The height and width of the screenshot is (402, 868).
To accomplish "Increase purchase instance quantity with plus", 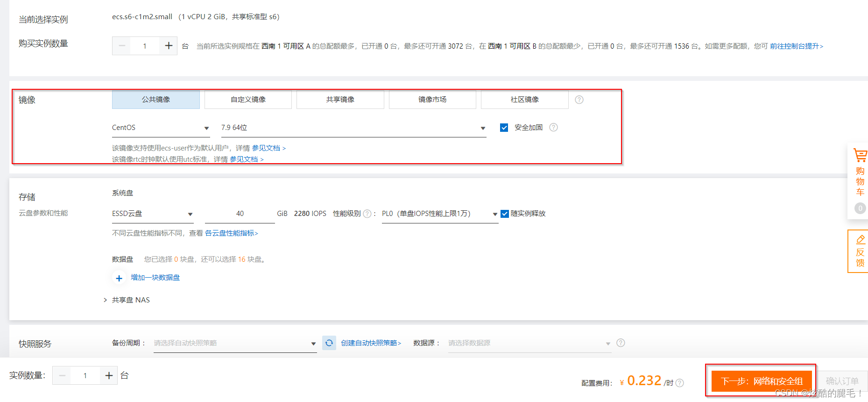I will click(x=169, y=46).
